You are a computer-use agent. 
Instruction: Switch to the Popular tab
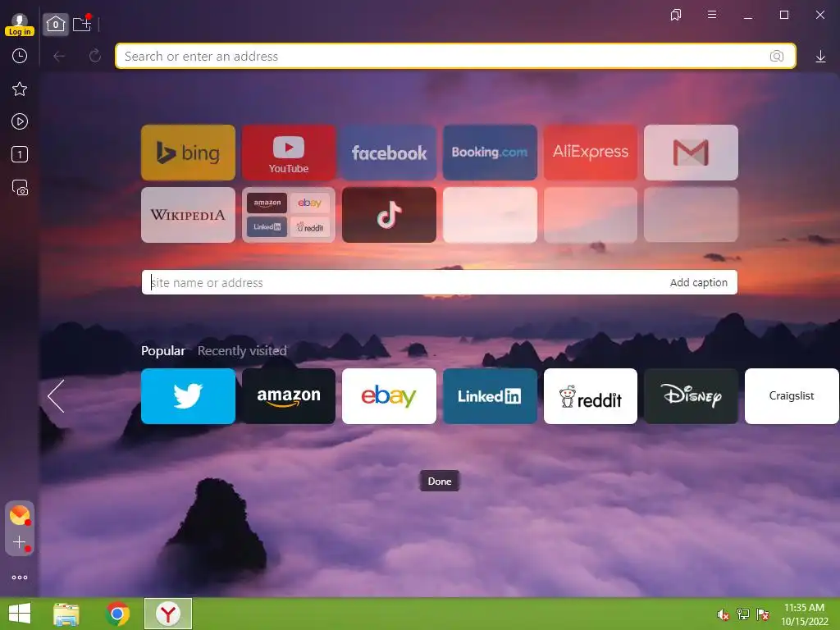pyautogui.click(x=163, y=351)
